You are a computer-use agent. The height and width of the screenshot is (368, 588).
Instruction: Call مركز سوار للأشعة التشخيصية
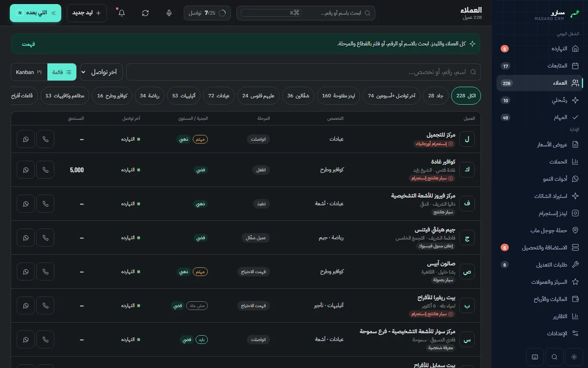click(45, 340)
